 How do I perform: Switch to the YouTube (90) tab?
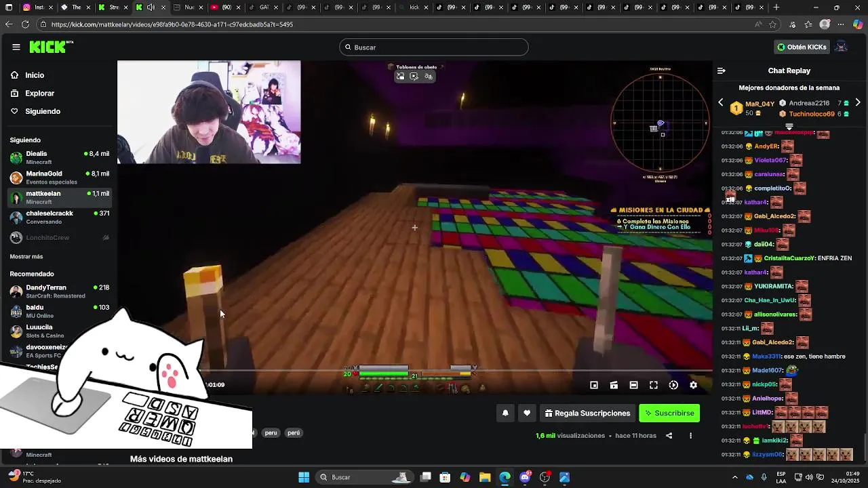226,7
